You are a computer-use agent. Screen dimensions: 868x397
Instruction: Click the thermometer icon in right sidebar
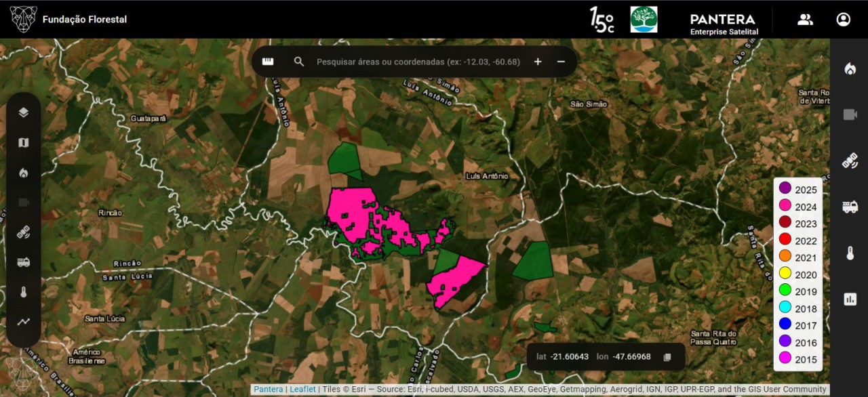[850, 253]
